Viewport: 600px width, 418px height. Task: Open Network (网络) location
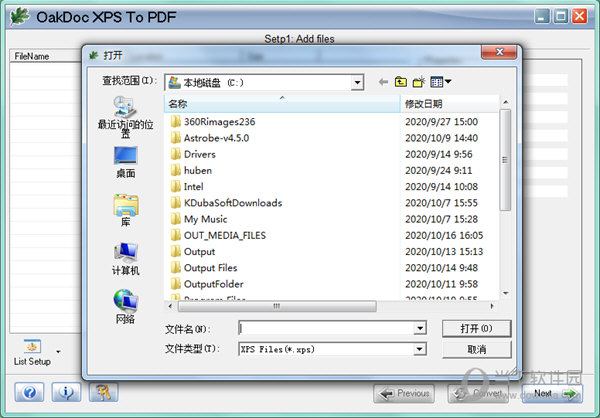(x=126, y=307)
